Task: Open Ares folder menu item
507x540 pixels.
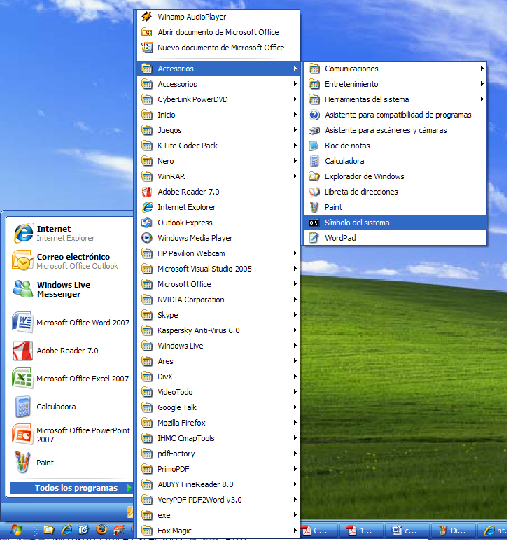Action: pos(218,361)
